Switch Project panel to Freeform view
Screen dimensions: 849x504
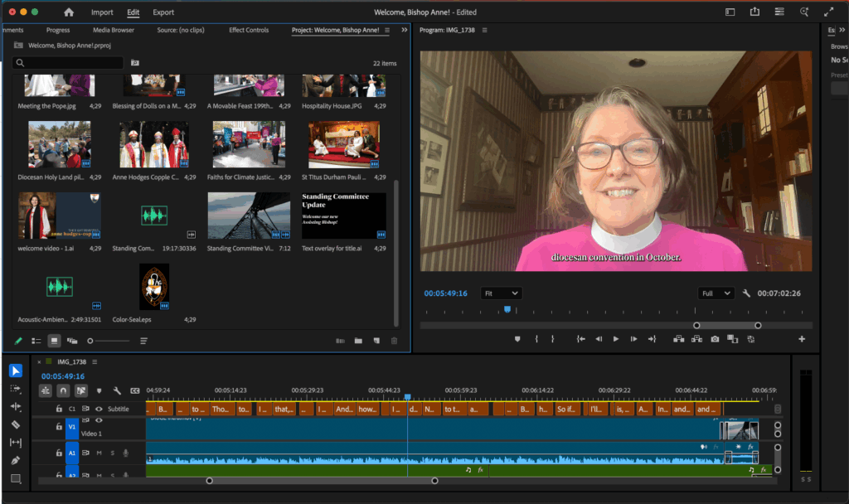(x=72, y=341)
